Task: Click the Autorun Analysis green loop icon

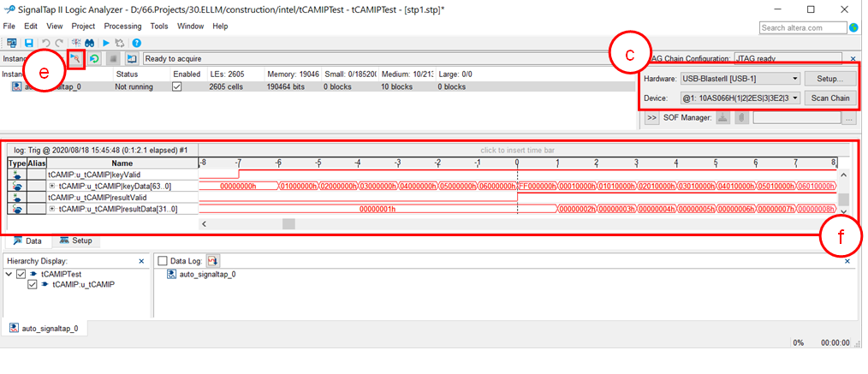Action: [94, 58]
